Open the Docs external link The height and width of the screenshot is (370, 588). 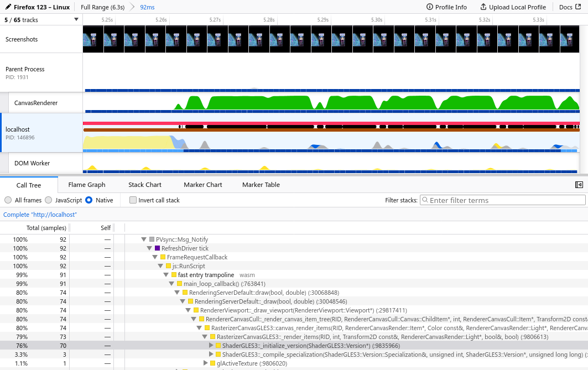click(x=570, y=7)
